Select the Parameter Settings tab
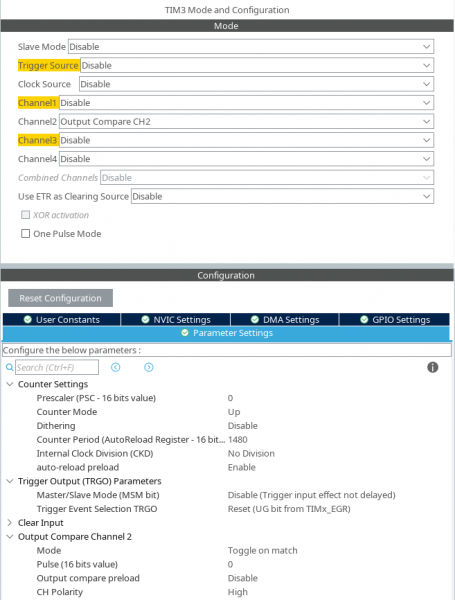This screenshot has height=600, width=455. pos(226,333)
